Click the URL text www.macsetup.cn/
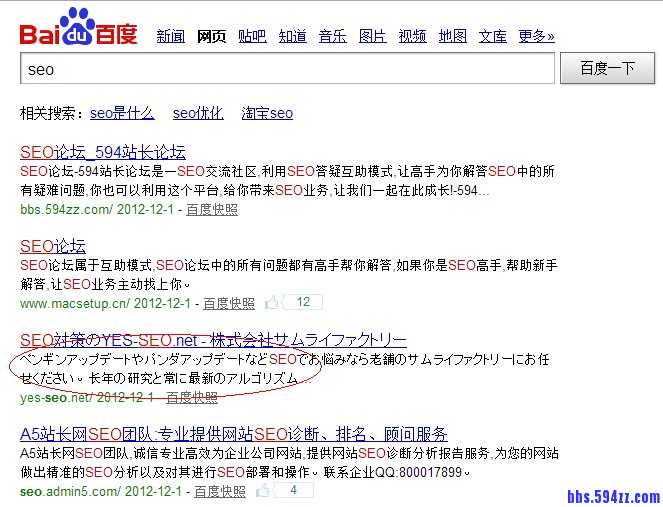Image resolution: width=663 pixels, height=507 pixels. coord(75,303)
